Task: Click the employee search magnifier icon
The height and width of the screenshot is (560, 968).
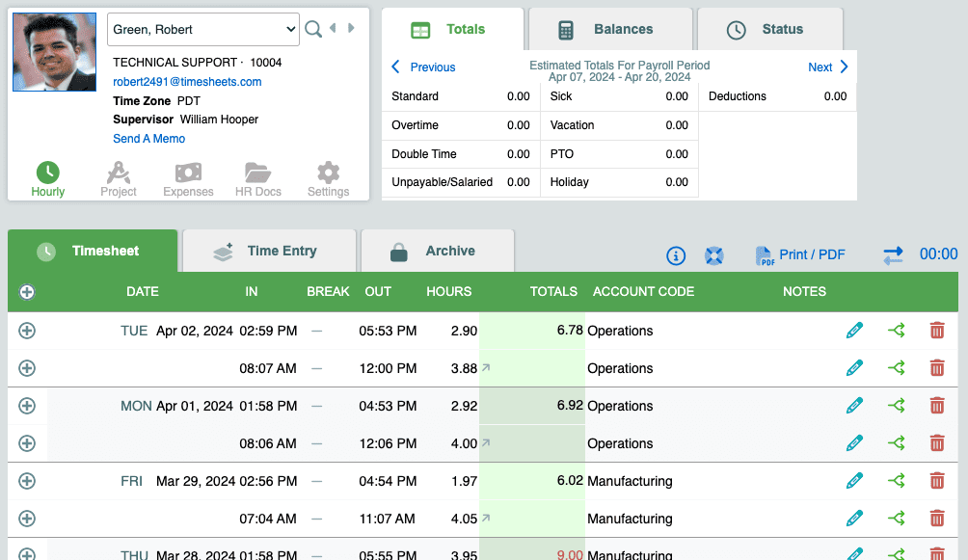Action: (312, 29)
